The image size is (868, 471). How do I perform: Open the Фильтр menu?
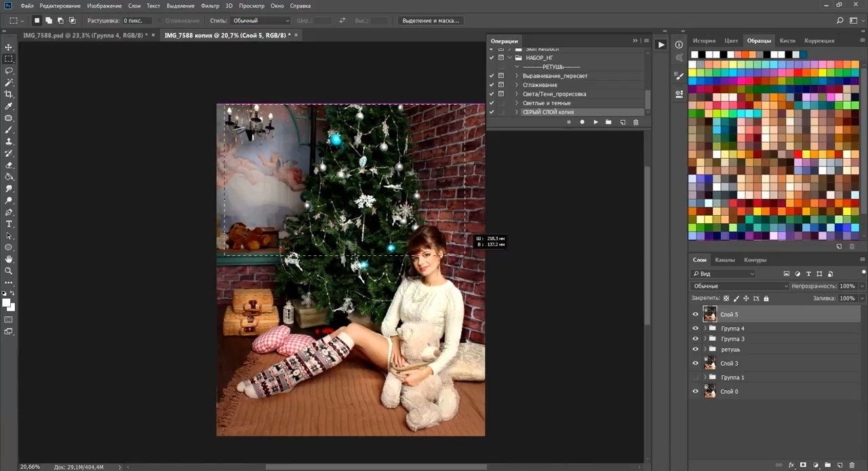[210, 5]
